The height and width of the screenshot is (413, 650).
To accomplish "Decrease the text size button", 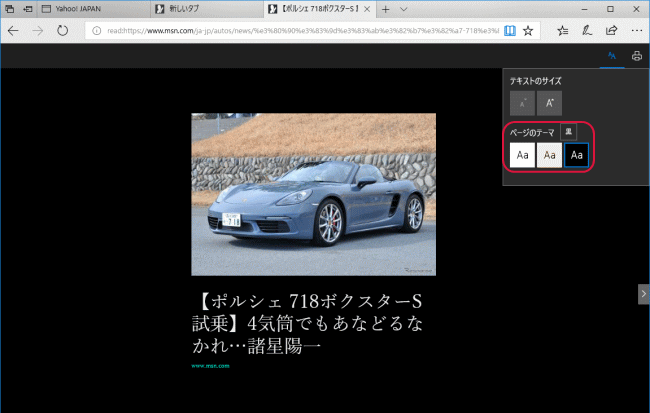I will click(x=522, y=103).
